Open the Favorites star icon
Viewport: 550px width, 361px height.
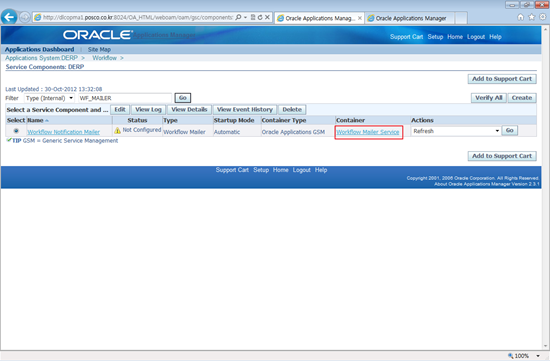click(x=532, y=17)
